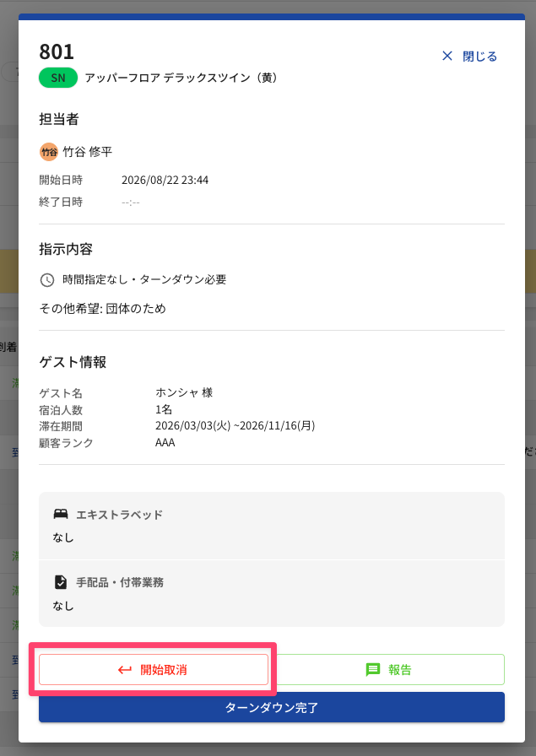Click the return arrow icon in 開始取消

coord(125,670)
